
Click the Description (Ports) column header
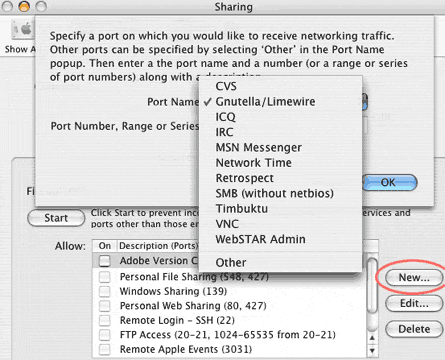pyautogui.click(x=159, y=246)
